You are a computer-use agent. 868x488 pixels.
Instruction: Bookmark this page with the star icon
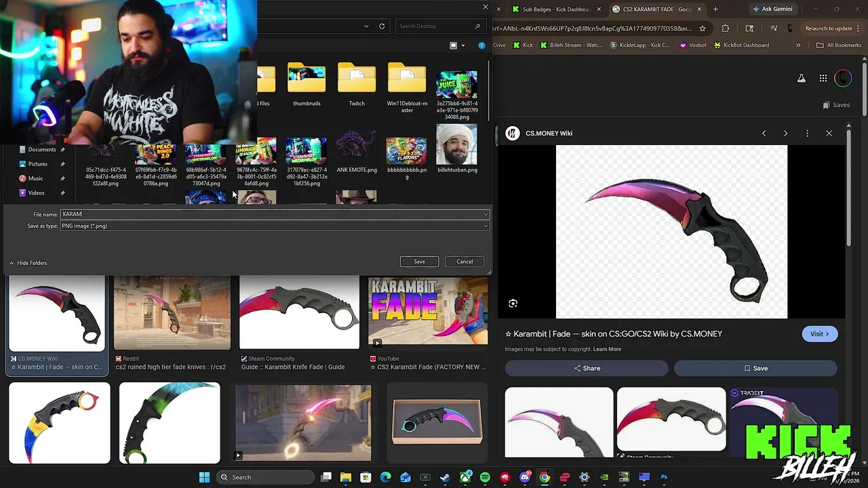coord(703,28)
